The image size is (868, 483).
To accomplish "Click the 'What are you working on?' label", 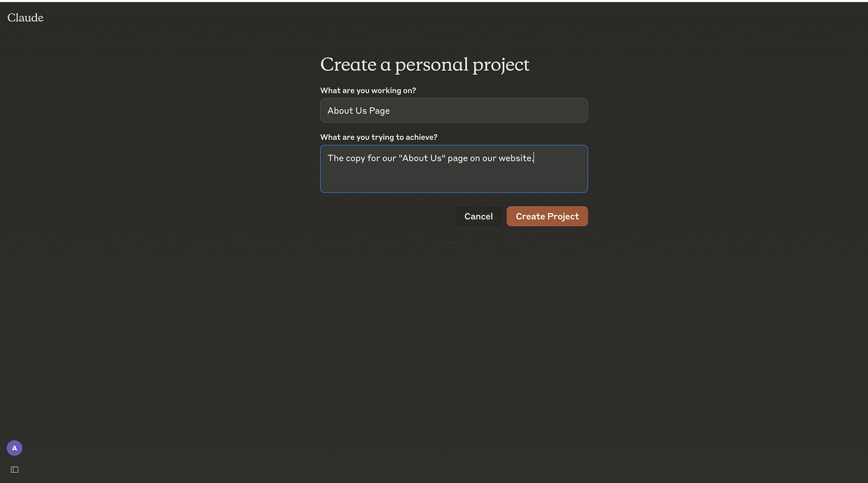I will 368,91.
